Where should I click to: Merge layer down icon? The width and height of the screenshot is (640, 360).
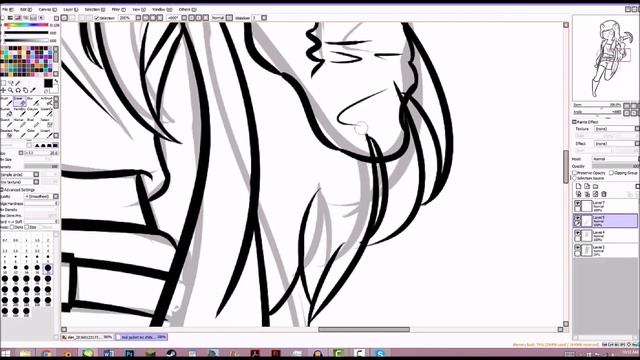point(587,194)
